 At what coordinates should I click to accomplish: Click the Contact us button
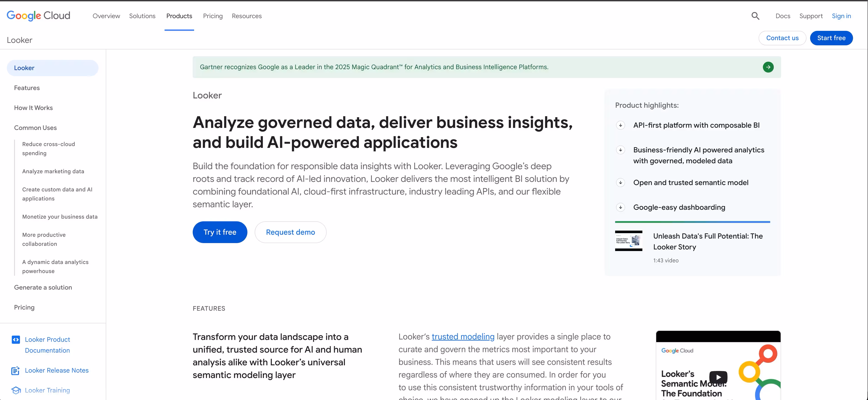[782, 38]
